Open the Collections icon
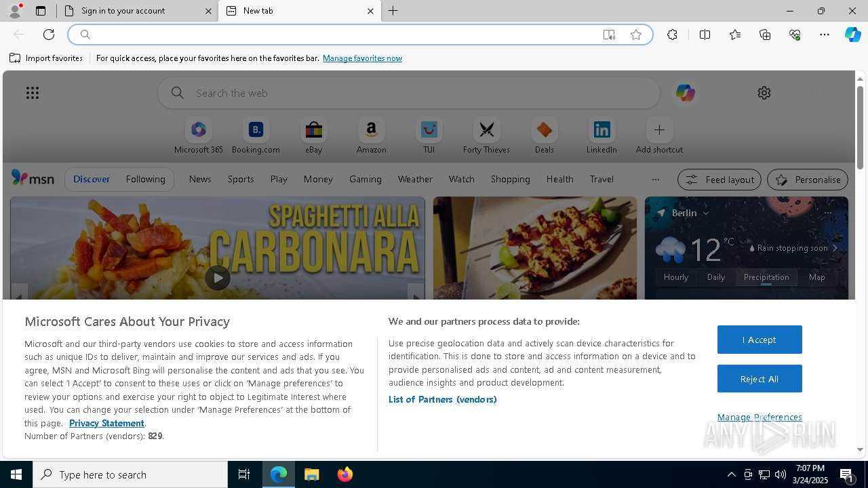 (765, 35)
